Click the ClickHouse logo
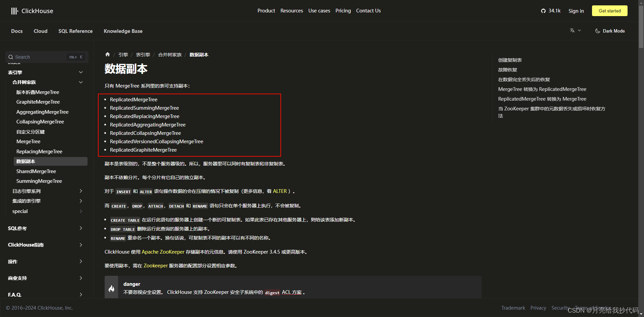This screenshot has height=317, width=644. (x=32, y=11)
